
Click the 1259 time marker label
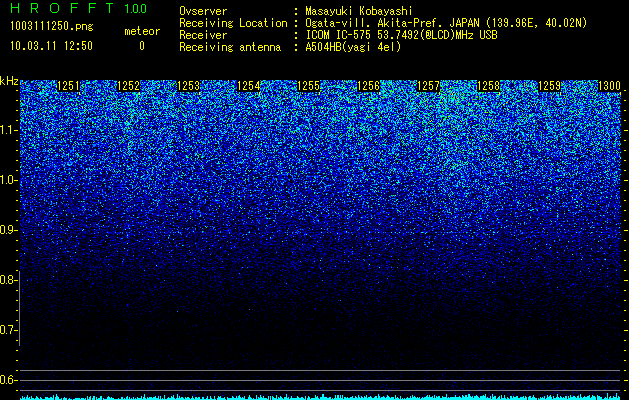coord(549,86)
